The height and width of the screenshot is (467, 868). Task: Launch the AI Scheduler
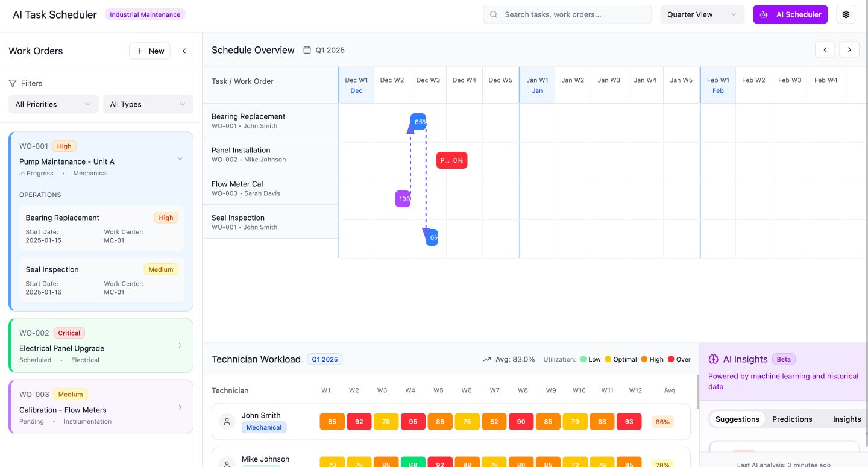click(790, 14)
